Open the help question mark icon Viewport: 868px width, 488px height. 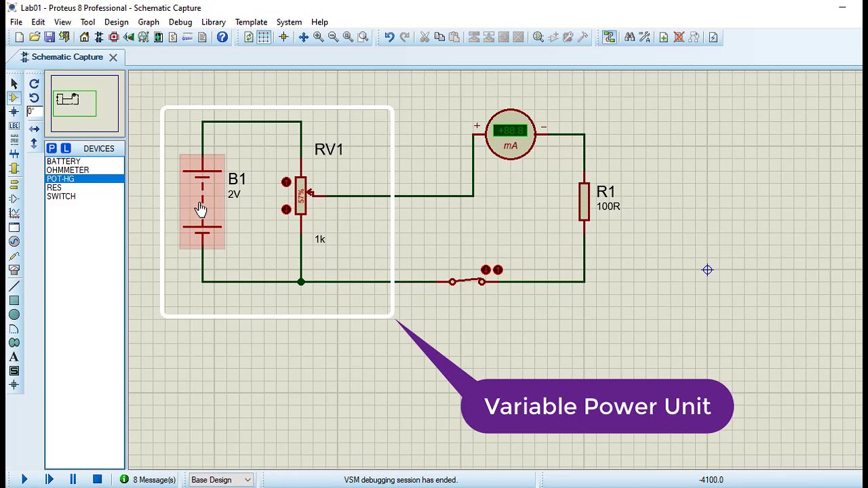[222, 37]
